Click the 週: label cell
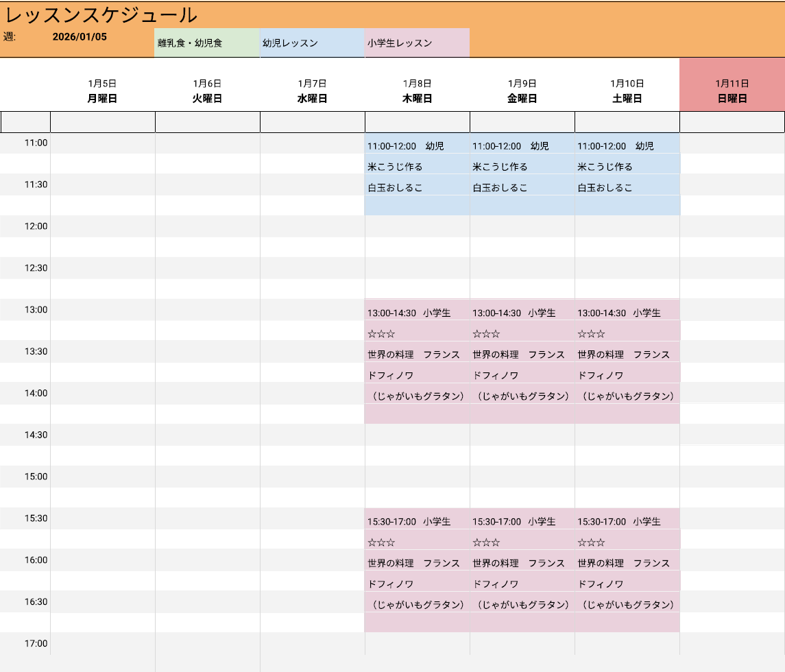This screenshot has width=785, height=672. coord(10,37)
